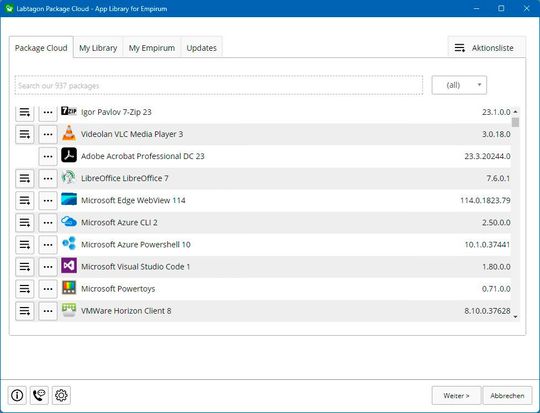Screen dimensions: 540x413
Task: Open more options for Microsoft Edge WebView
Action: pyautogui.click(x=48, y=200)
